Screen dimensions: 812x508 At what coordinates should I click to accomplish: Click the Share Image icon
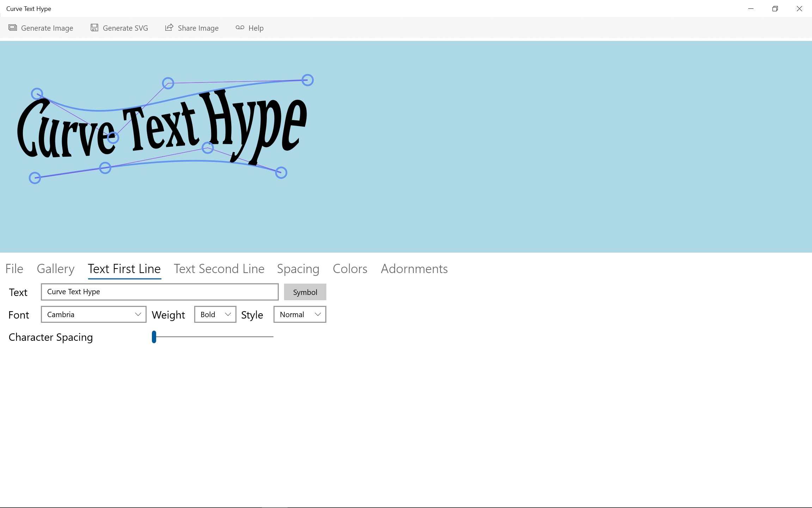click(x=169, y=28)
